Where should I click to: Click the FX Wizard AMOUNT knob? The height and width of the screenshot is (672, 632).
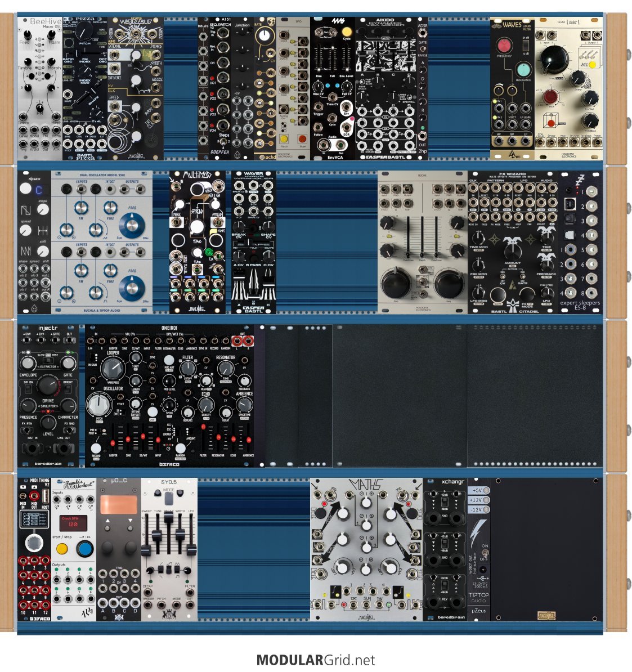point(513,253)
